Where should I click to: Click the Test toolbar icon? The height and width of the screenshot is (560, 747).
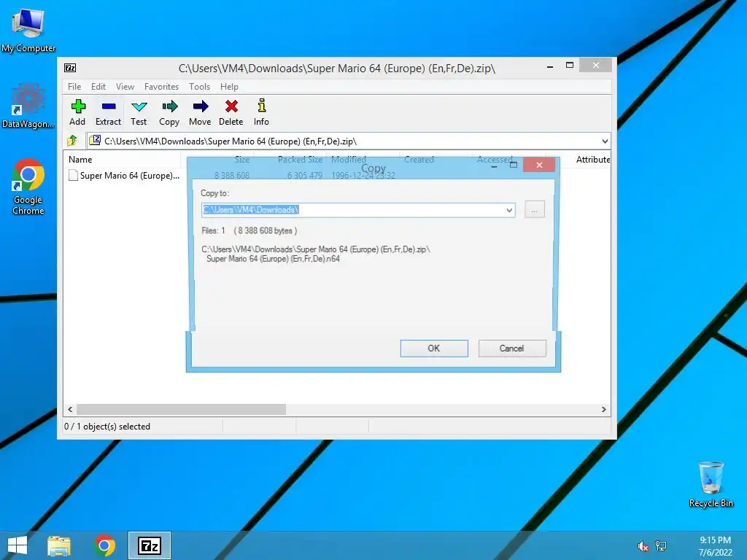point(139,112)
